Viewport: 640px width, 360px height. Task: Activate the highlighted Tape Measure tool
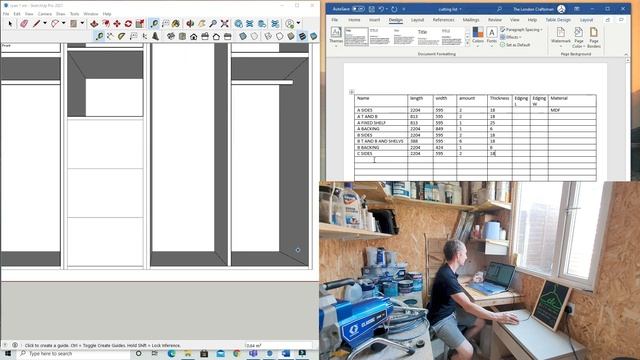(154, 24)
